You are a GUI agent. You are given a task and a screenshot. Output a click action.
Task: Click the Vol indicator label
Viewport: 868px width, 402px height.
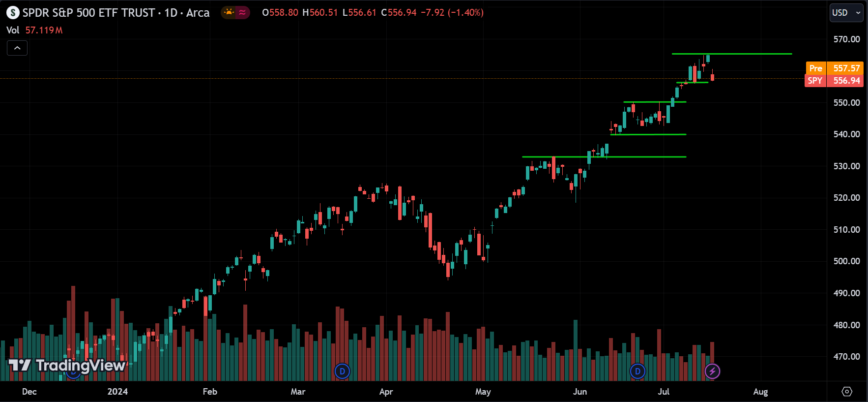tap(13, 30)
